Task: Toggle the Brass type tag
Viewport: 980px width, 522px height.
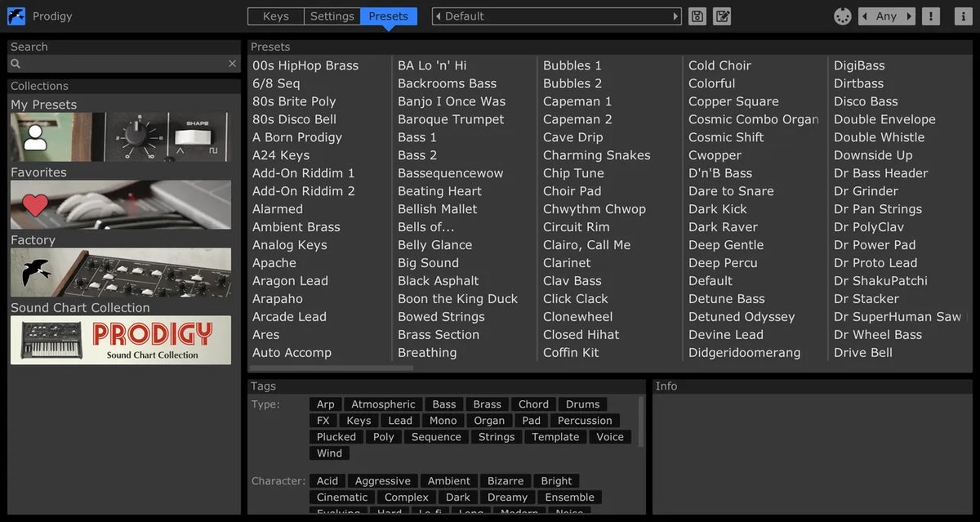Action: click(x=488, y=404)
